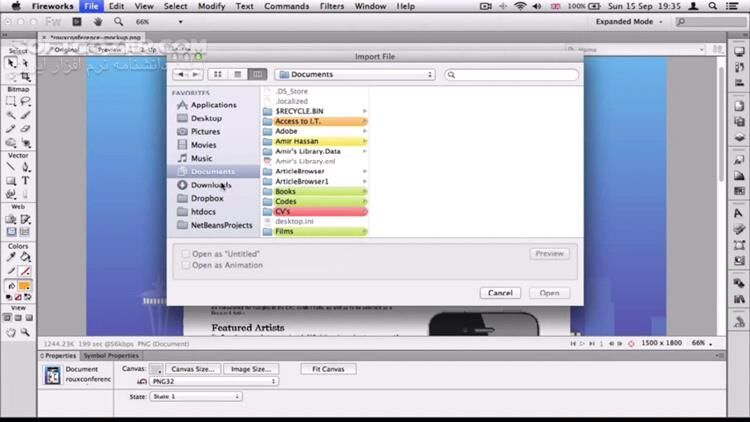This screenshot has height=422, width=750.
Task: Switch the file dialog to icon view
Action: pyautogui.click(x=218, y=74)
